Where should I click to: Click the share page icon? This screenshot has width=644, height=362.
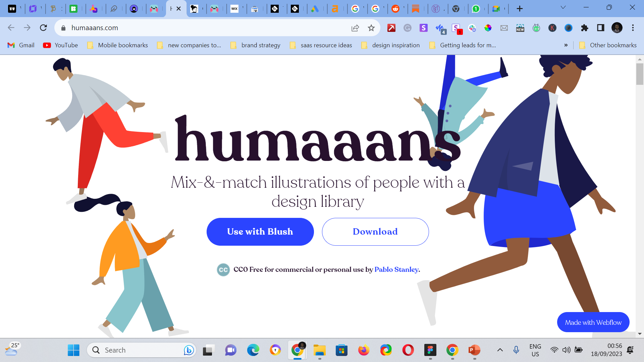pos(355,28)
